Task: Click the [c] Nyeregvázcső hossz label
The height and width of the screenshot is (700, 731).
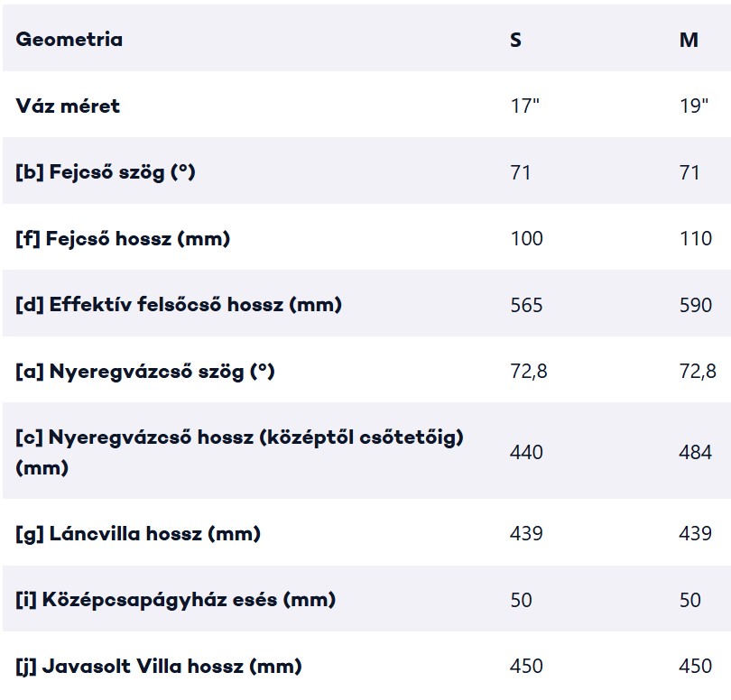Action: (x=239, y=452)
